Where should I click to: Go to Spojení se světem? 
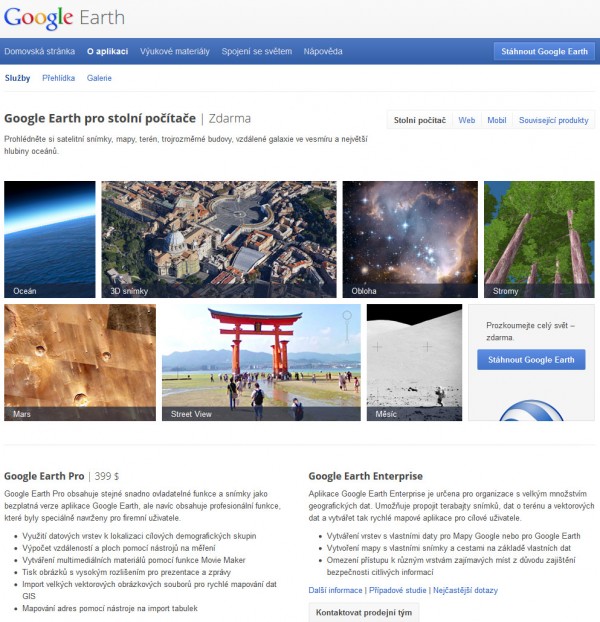257,51
